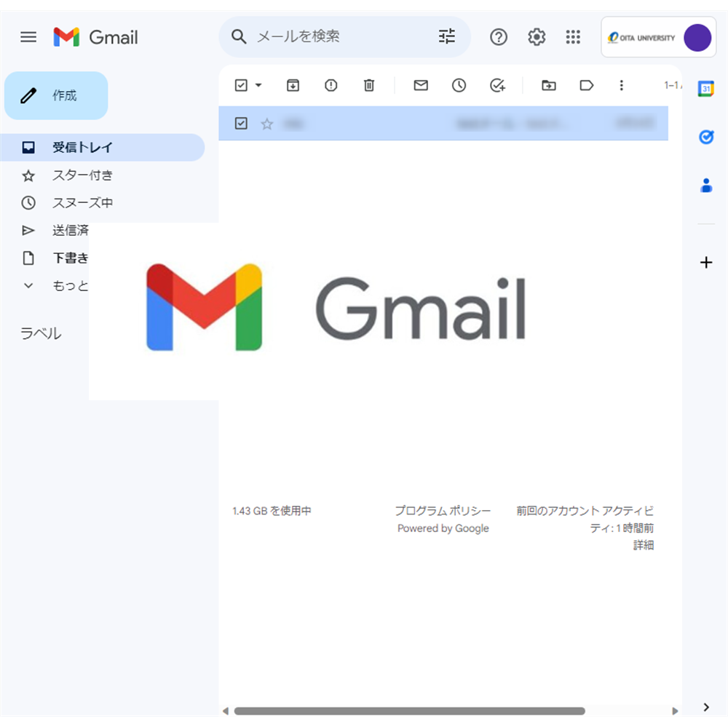Click Powered by Google text
728x727 pixels.
click(443, 528)
